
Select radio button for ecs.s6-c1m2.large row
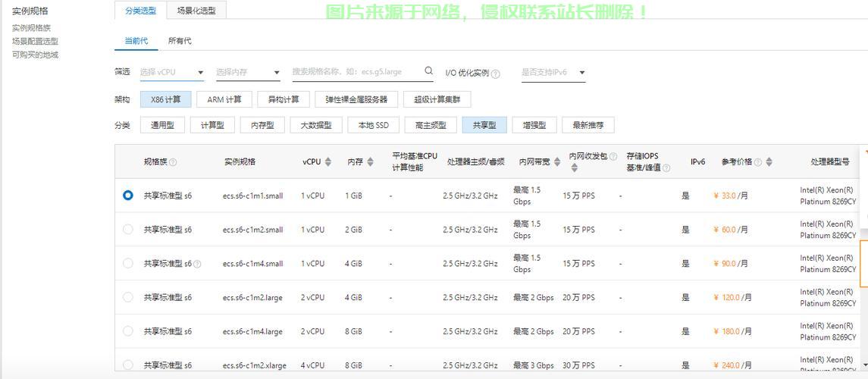pyautogui.click(x=127, y=297)
